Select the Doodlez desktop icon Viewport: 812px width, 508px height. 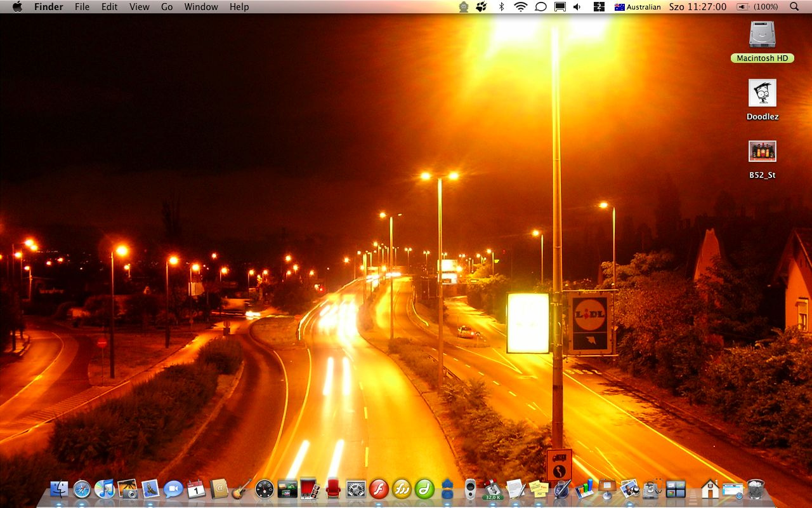(762, 93)
